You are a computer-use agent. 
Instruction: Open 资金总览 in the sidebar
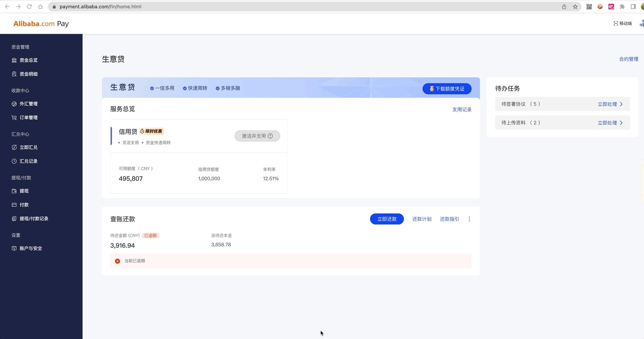click(28, 60)
